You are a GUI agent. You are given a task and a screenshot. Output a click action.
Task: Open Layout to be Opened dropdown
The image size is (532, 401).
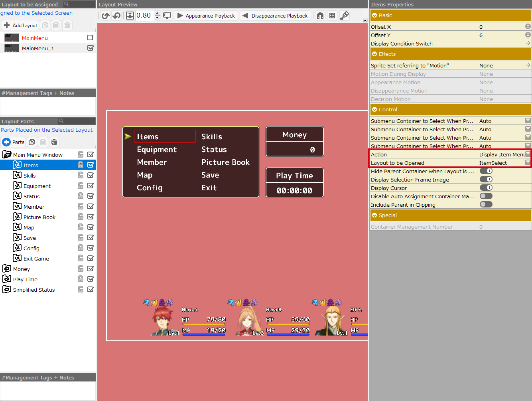click(528, 163)
